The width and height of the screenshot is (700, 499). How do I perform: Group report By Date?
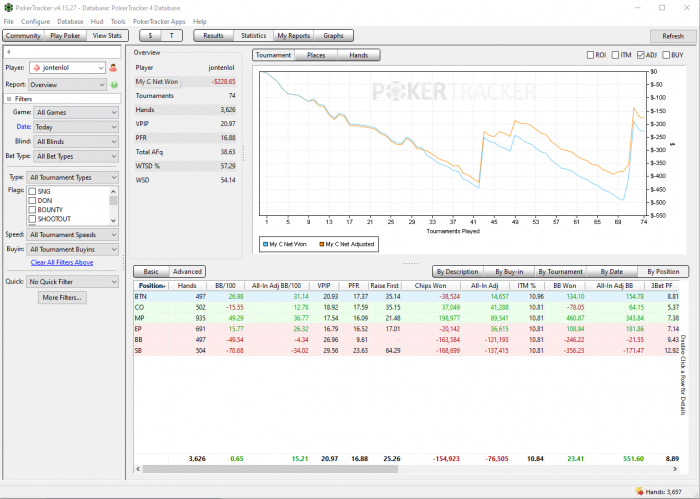pyautogui.click(x=611, y=271)
